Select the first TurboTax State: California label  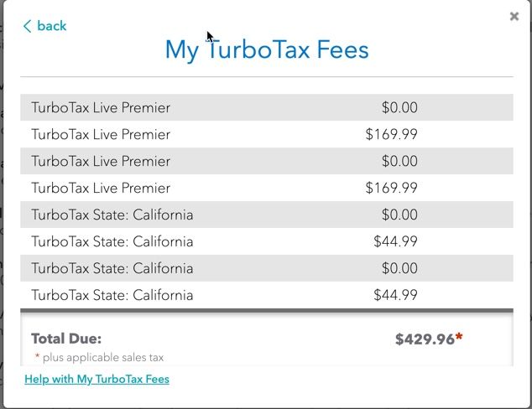[112, 215]
